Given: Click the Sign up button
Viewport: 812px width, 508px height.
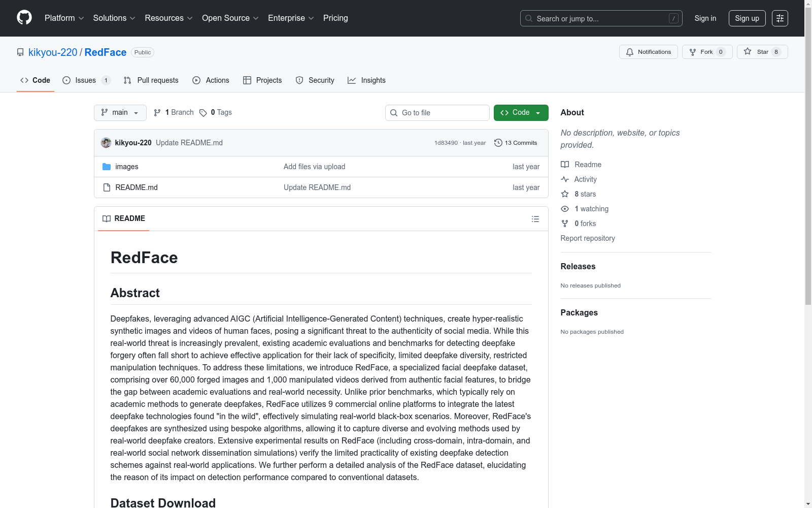Looking at the screenshot, I should [x=747, y=18].
